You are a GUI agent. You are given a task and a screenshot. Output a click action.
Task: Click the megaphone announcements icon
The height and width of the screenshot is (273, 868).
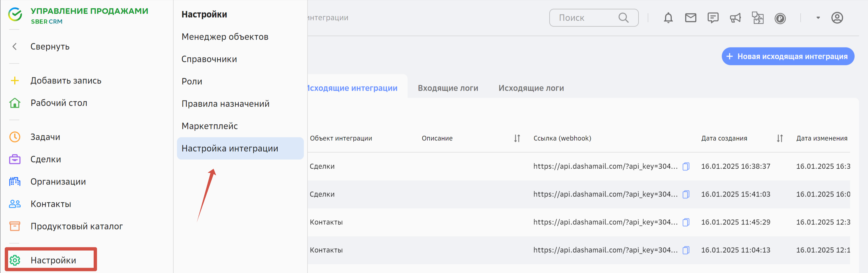click(735, 18)
